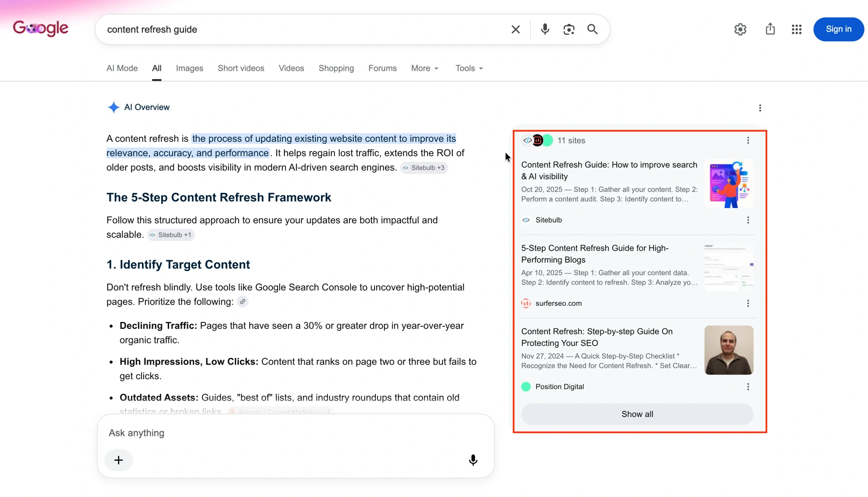Open three-dot menu for Sitebulb result
The height and width of the screenshot is (497, 868).
click(748, 220)
